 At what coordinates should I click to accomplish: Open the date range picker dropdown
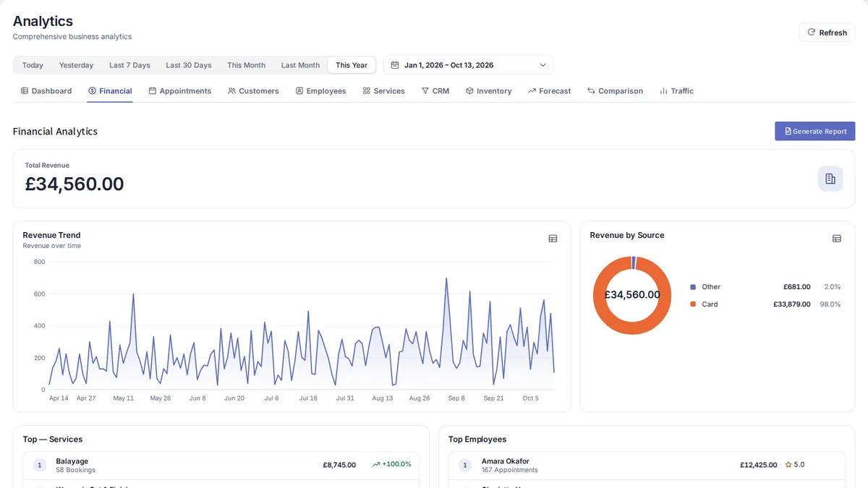tap(468, 65)
